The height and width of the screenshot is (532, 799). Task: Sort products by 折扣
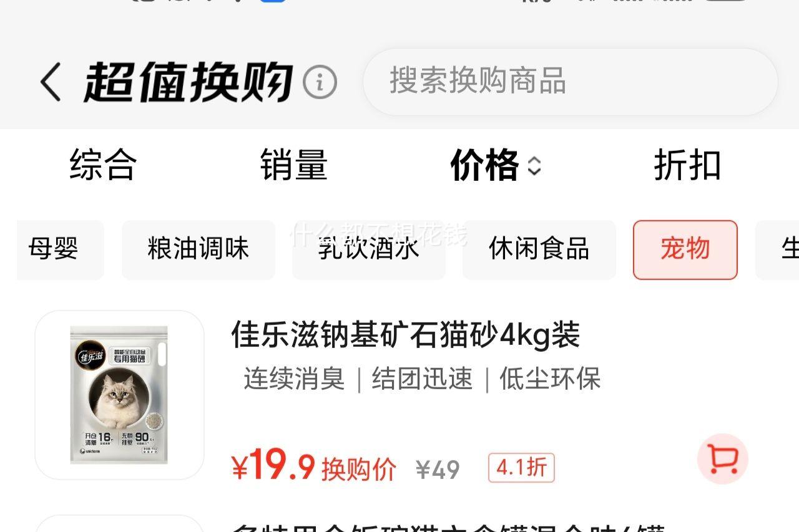point(687,165)
